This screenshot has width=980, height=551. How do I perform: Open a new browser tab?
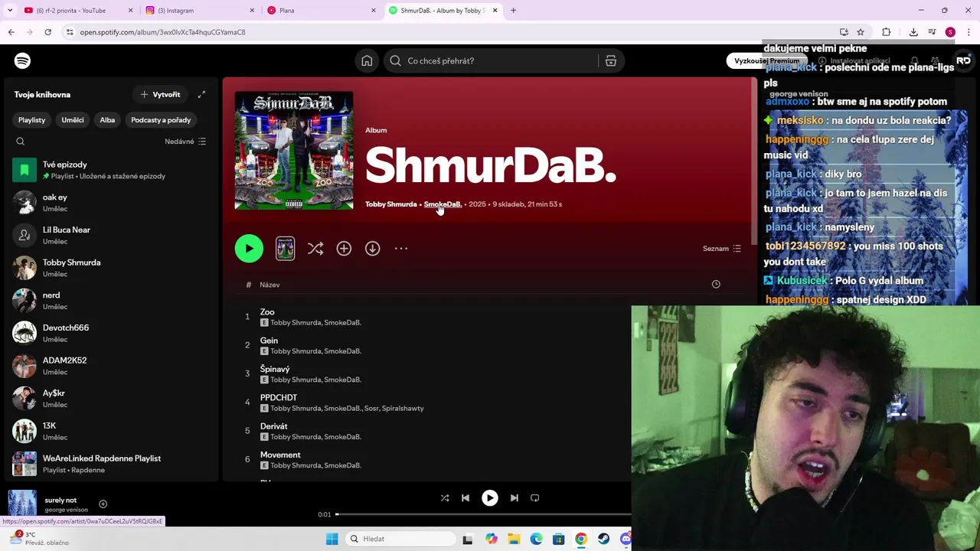pos(513,10)
